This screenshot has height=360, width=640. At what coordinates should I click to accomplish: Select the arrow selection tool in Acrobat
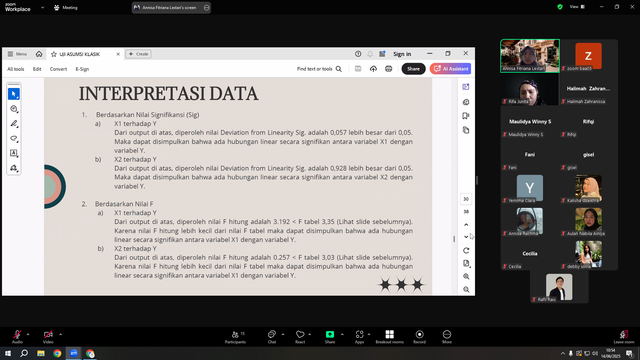tap(14, 94)
